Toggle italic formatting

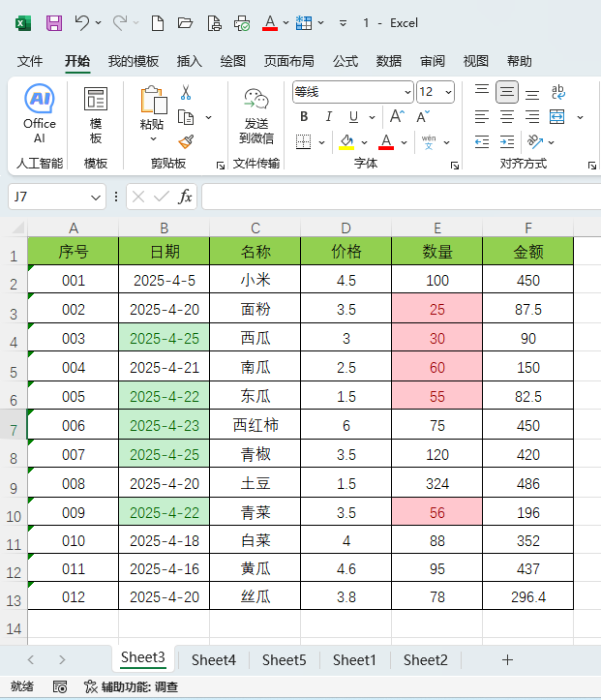tap(329, 116)
